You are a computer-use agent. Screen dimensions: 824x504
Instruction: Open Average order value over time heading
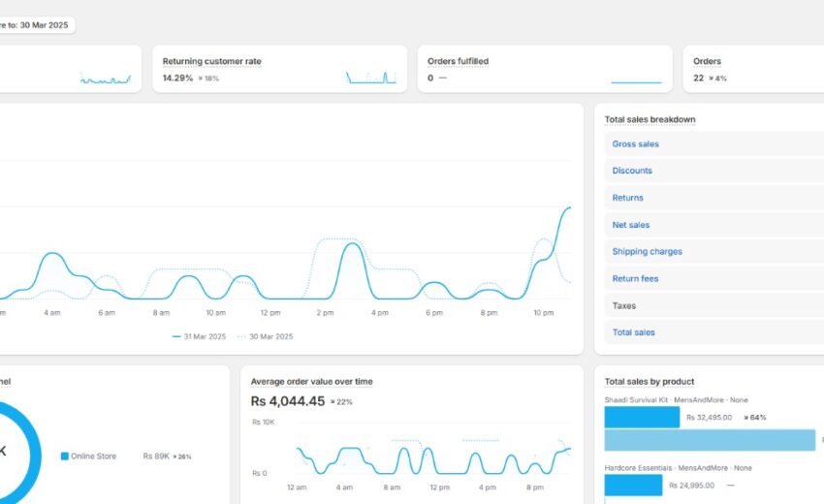tap(311, 382)
